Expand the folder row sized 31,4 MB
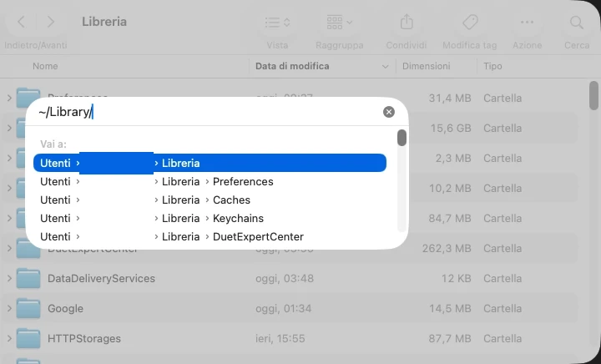 pos(9,98)
